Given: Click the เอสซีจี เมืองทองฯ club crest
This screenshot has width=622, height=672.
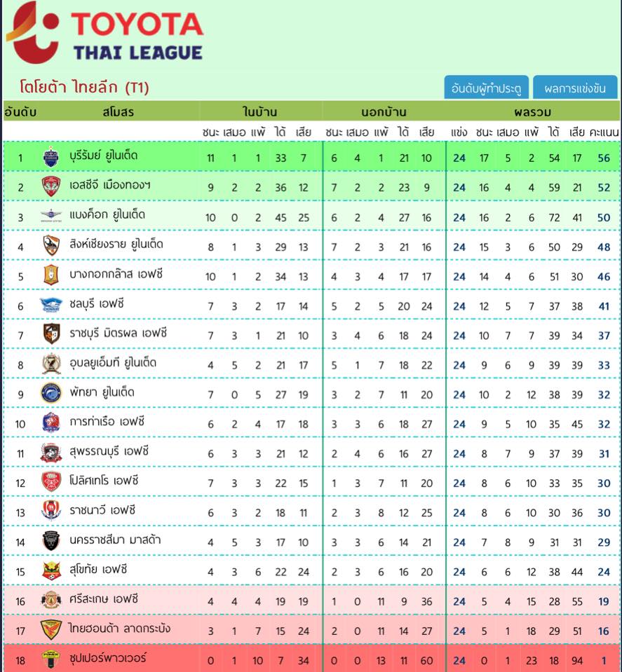Looking at the screenshot, I should point(51,187).
